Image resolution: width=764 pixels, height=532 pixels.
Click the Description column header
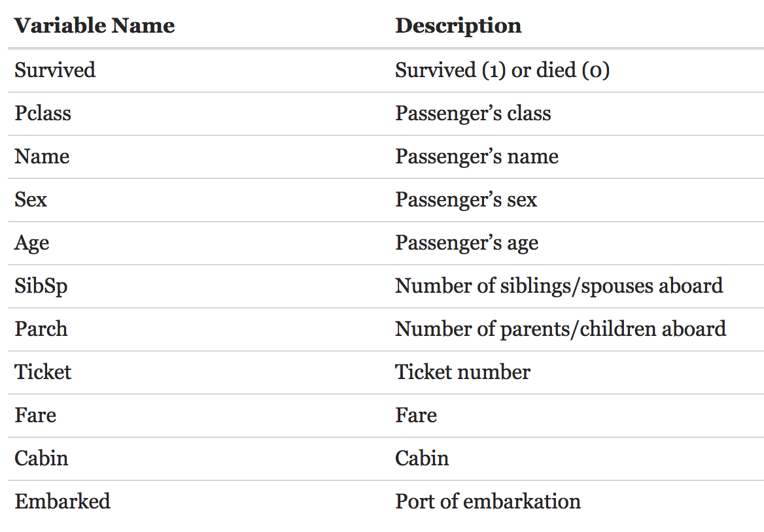click(458, 25)
